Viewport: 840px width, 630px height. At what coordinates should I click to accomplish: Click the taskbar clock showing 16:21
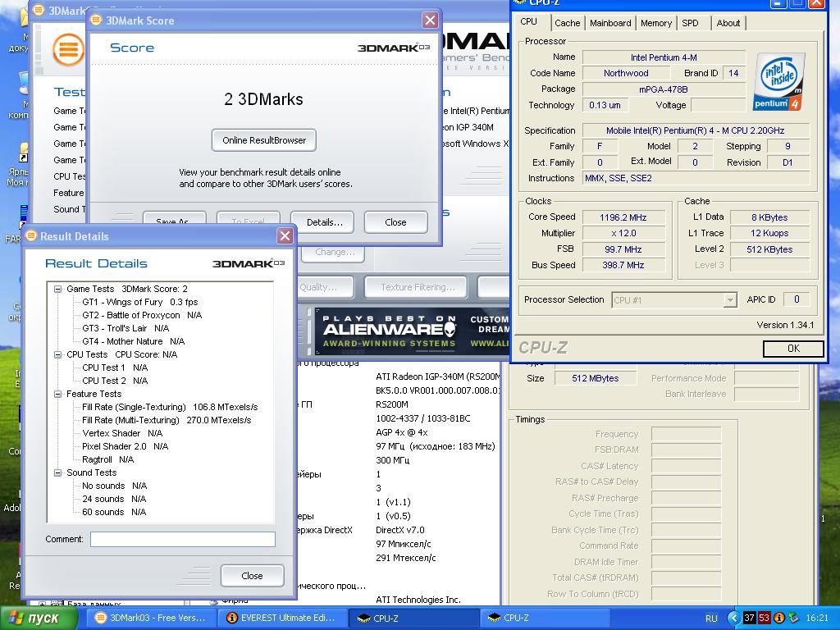point(816,619)
